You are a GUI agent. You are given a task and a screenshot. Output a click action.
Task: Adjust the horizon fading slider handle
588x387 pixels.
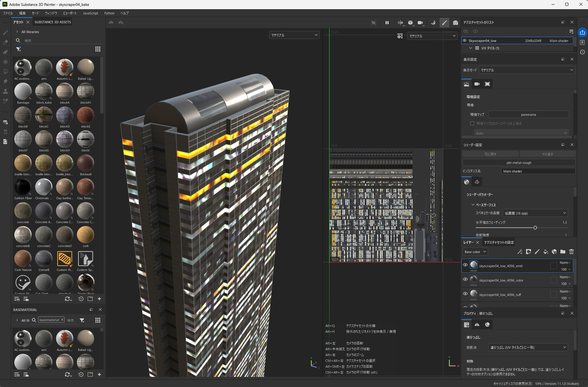[535, 228]
